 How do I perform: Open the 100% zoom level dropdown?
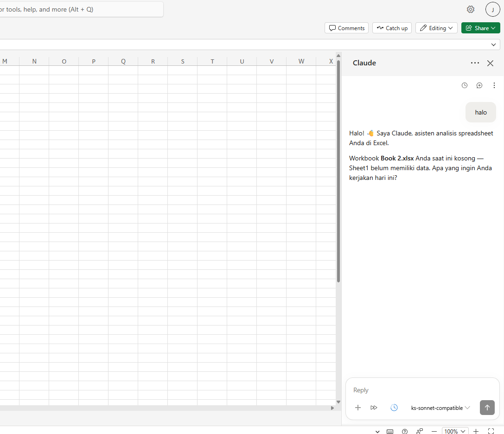pyautogui.click(x=455, y=431)
